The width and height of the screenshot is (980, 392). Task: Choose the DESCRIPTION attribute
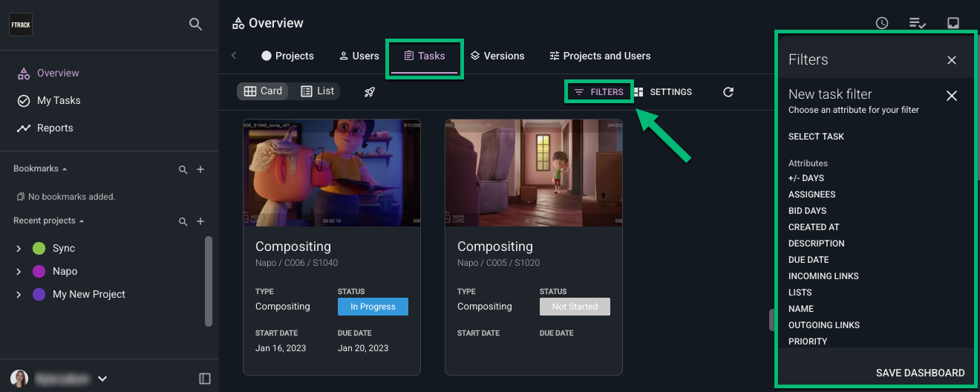click(817, 244)
